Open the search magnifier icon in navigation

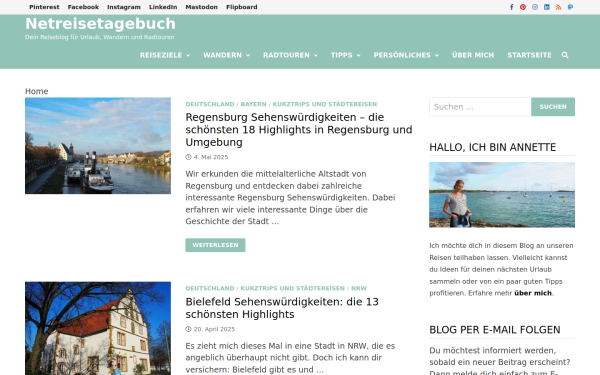click(x=565, y=55)
